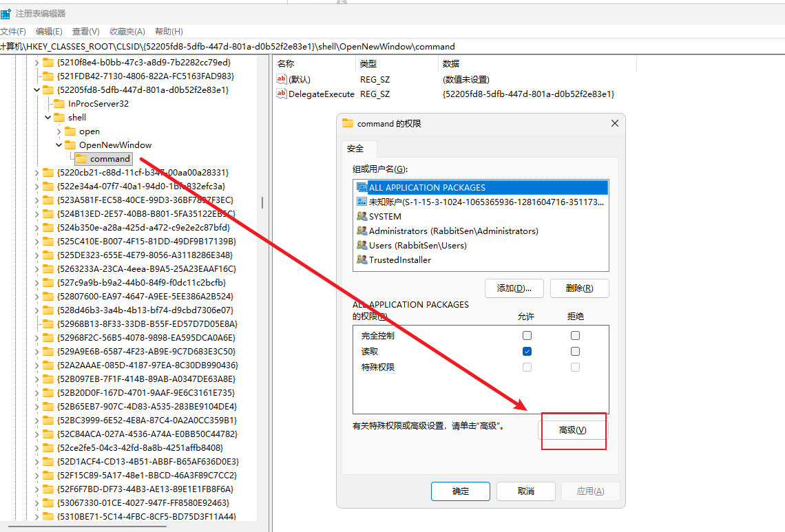This screenshot has width=785, height=532.
Task: Click folder icon of {53067330-01CE-4027-947F-FF8580E92463}
Action: (48, 502)
